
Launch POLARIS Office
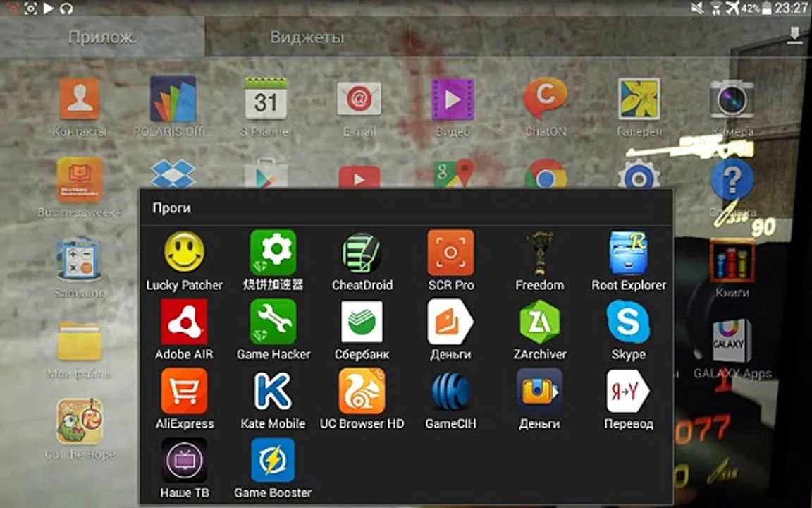(173, 99)
